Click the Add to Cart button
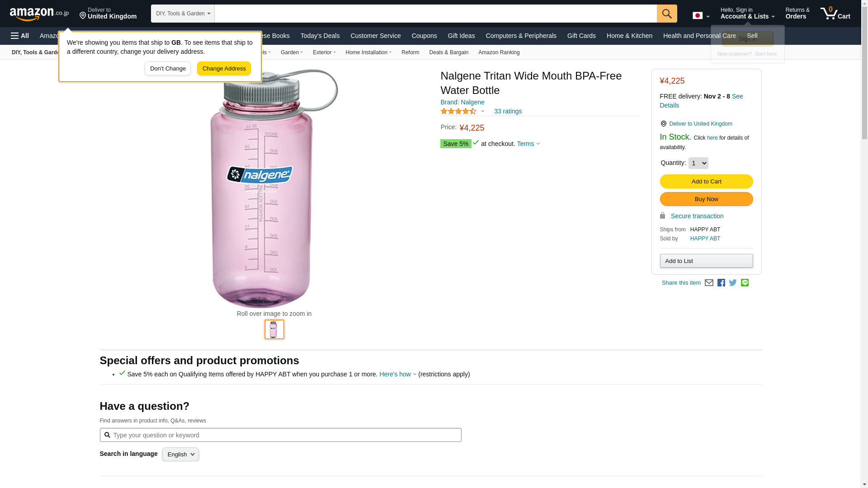Image resolution: width=868 pixels, height=488 pixels. [706, 182]
